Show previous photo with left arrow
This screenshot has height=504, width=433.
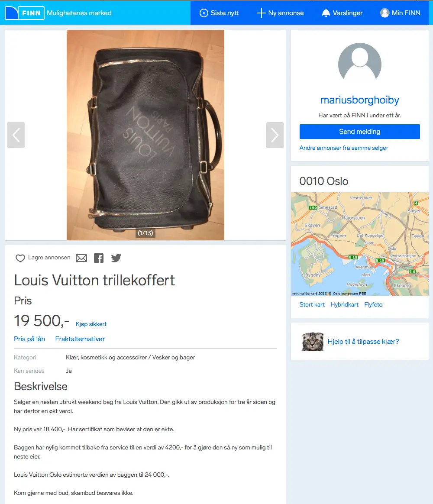pos(16,135)
